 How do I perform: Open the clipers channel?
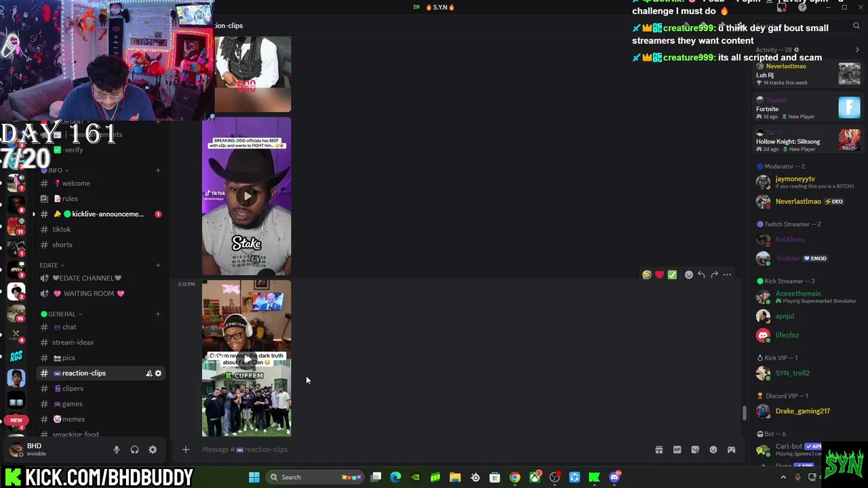click(100, 388)
